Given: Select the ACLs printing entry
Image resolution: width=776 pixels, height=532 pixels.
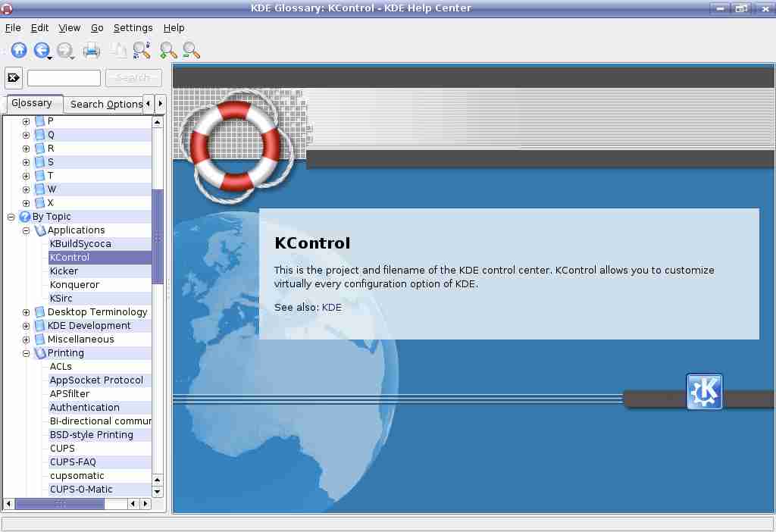Looking at the screenshot, I should [x=61, y=367].
